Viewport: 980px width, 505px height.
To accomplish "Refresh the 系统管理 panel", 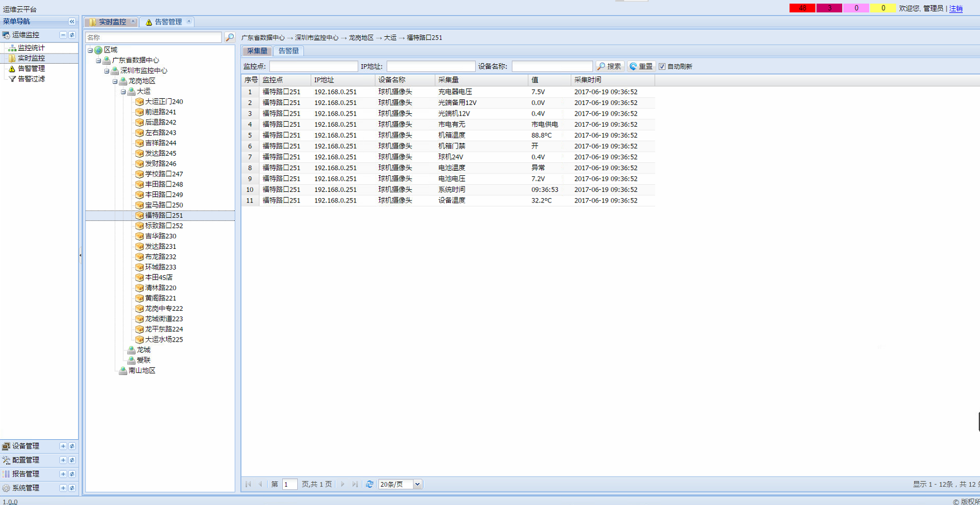I will tap(72, 488).
